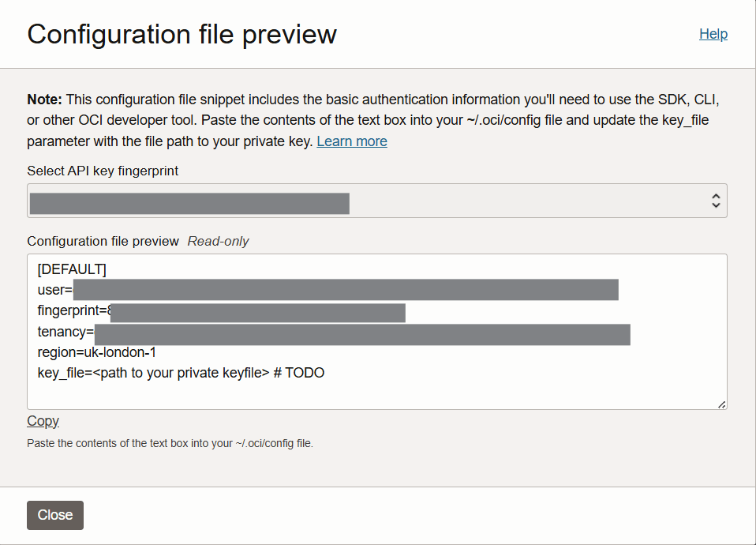Click the Read-only label next to the preview heading
The image size is (756, 545).
point(218,241)
